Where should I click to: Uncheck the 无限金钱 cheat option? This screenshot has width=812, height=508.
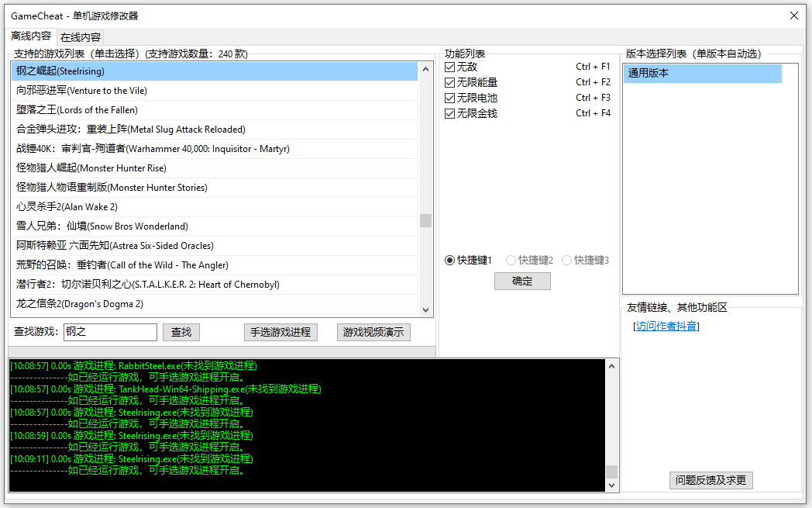point(450,113)
